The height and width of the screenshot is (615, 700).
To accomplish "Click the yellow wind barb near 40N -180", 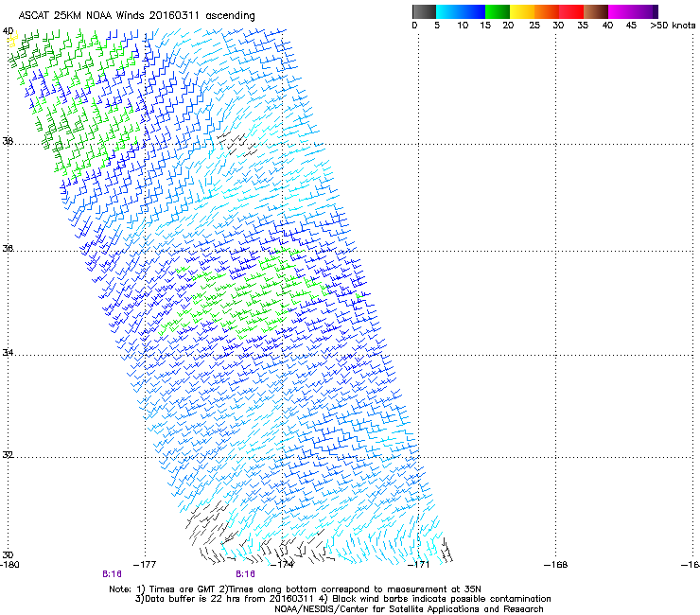I will click(x=12, y=40).
